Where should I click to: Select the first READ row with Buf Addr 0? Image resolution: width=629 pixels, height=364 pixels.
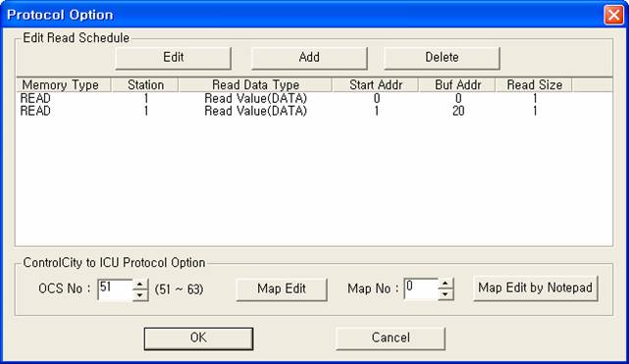tap(314, 98)
